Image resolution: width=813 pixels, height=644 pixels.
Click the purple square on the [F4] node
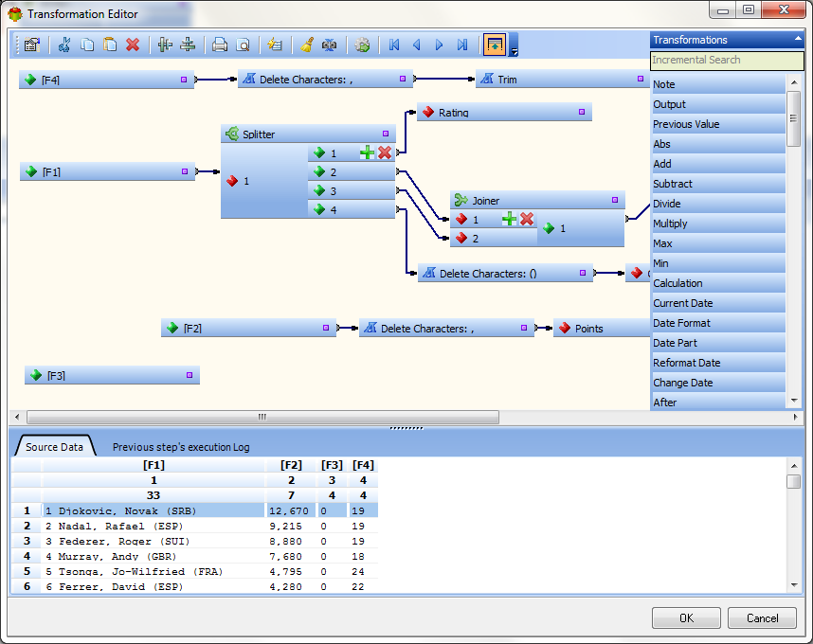(184, 80)
